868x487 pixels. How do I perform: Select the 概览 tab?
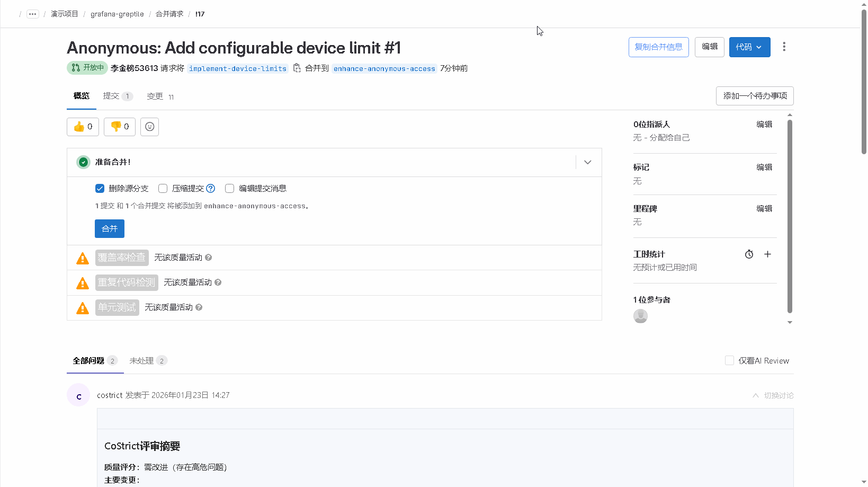coord(82,96)
